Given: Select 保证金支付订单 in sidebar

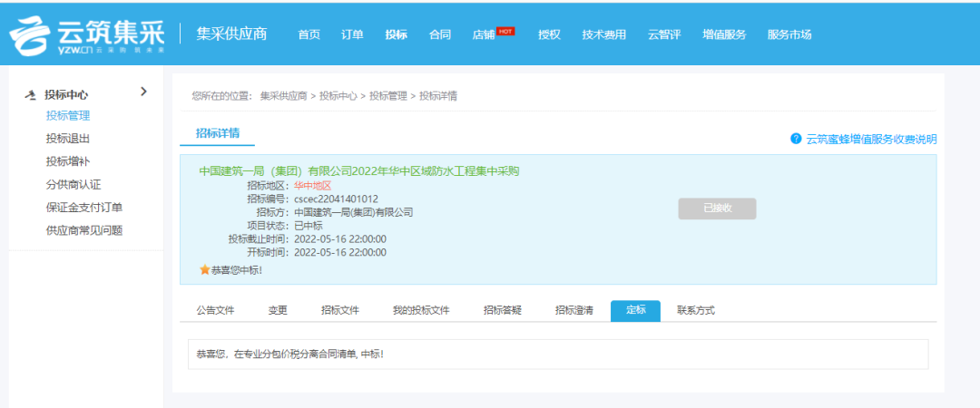Looking at the screenshot, I should 84,208.
